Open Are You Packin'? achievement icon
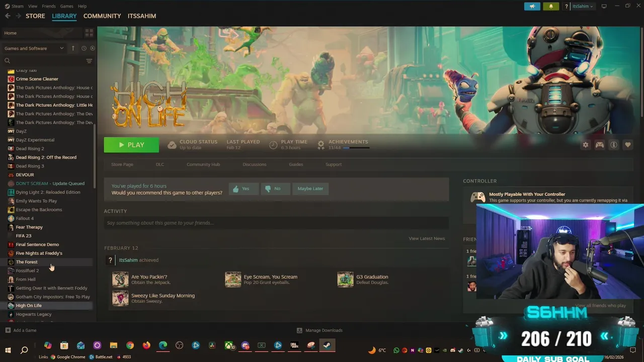 pyautogui.click(x=120, y=280)
